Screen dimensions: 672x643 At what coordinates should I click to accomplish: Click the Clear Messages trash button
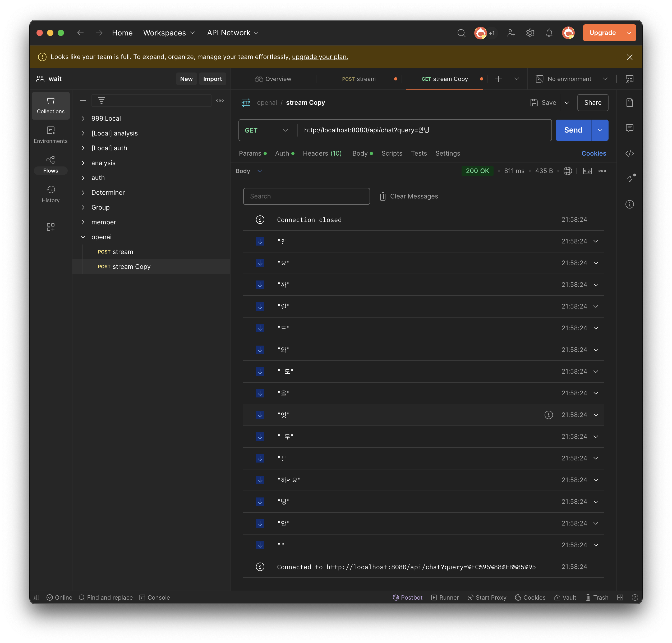click(409, 196)
